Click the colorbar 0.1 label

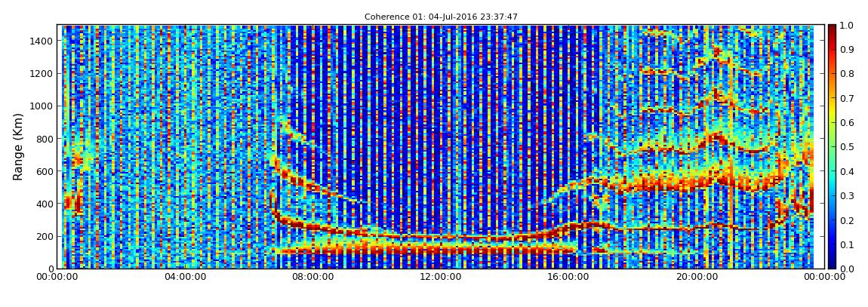(x=846, y=244)
